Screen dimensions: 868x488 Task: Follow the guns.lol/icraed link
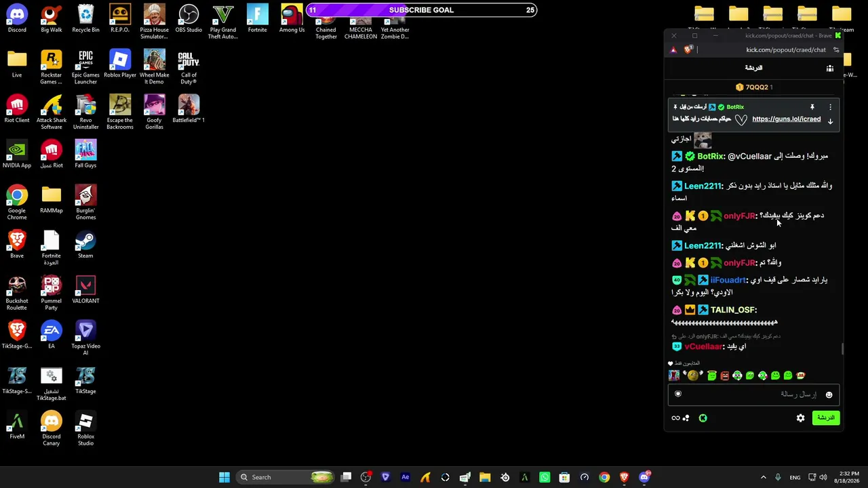787,119
